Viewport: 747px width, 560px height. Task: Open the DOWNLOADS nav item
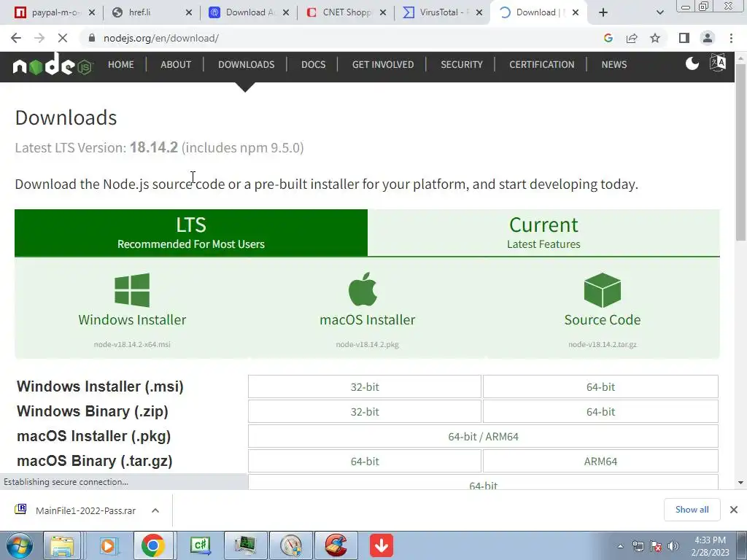click(247, 64)
